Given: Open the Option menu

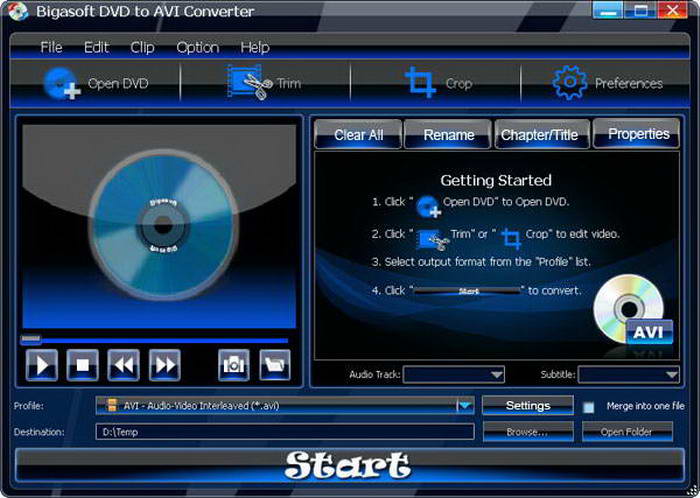Looking at the screenshot, I should pyautogui.click(x=197, y=47).
